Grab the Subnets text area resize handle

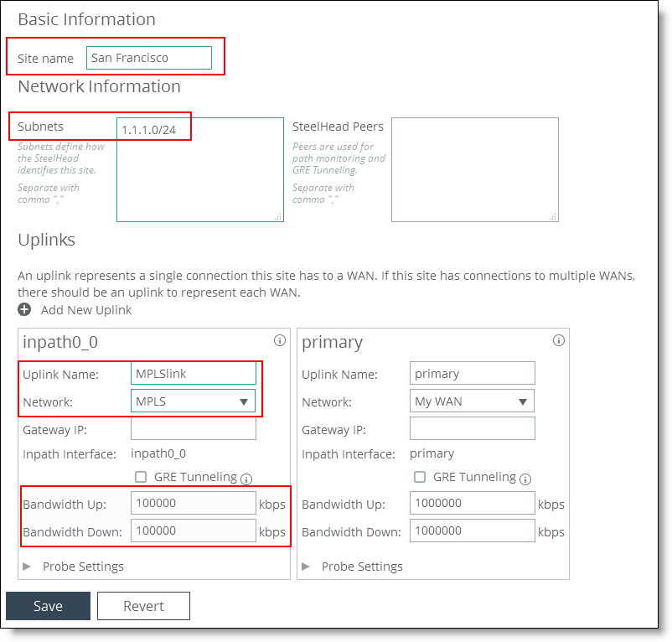click(x=278, y=217)
